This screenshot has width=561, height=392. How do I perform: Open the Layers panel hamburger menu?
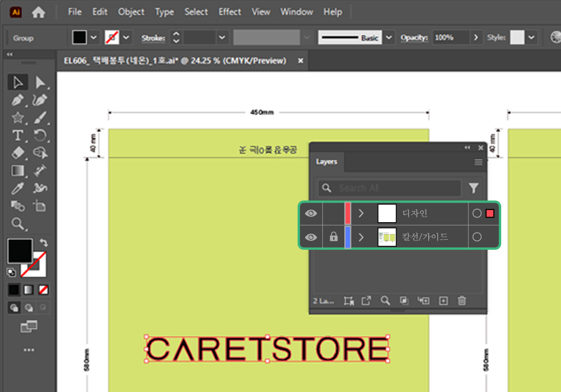(479, 162)
